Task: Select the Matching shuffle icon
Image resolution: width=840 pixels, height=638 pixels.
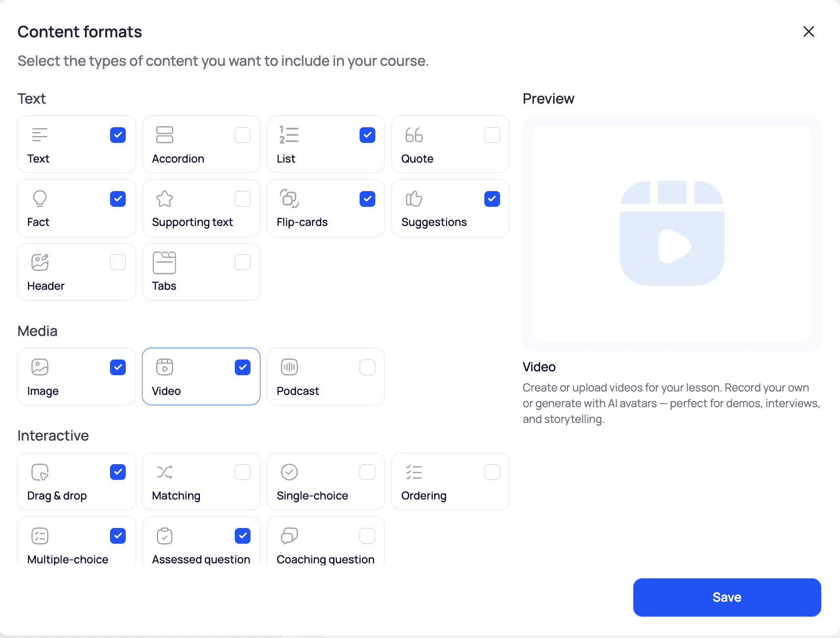Action: 165,472
